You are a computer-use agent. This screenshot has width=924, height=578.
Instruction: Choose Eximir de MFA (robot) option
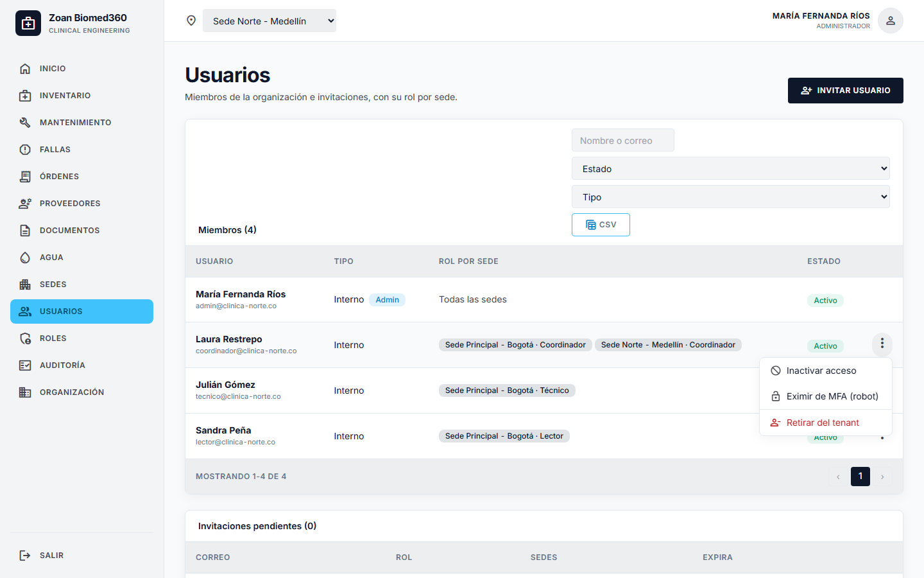[x=826, y=396]
